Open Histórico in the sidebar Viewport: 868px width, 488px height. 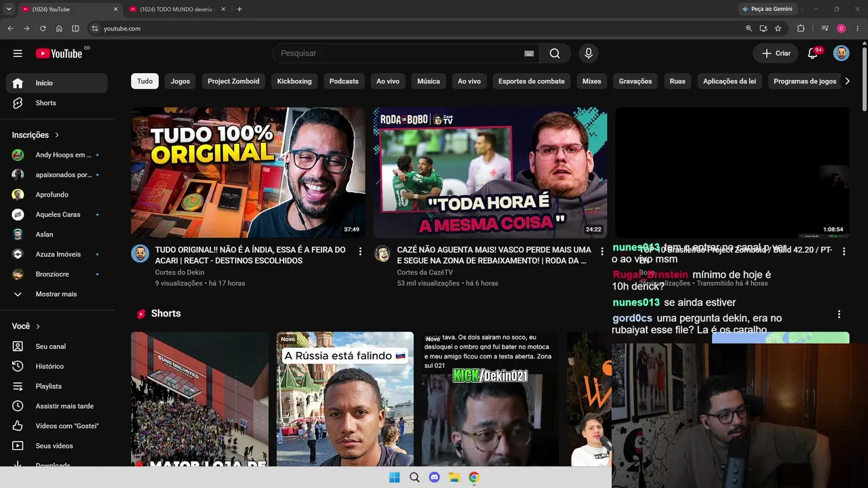(57, 366)
